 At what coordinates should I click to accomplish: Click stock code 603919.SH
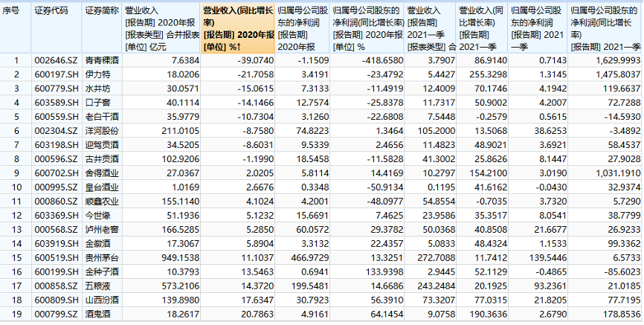click(x=57, y=244)
